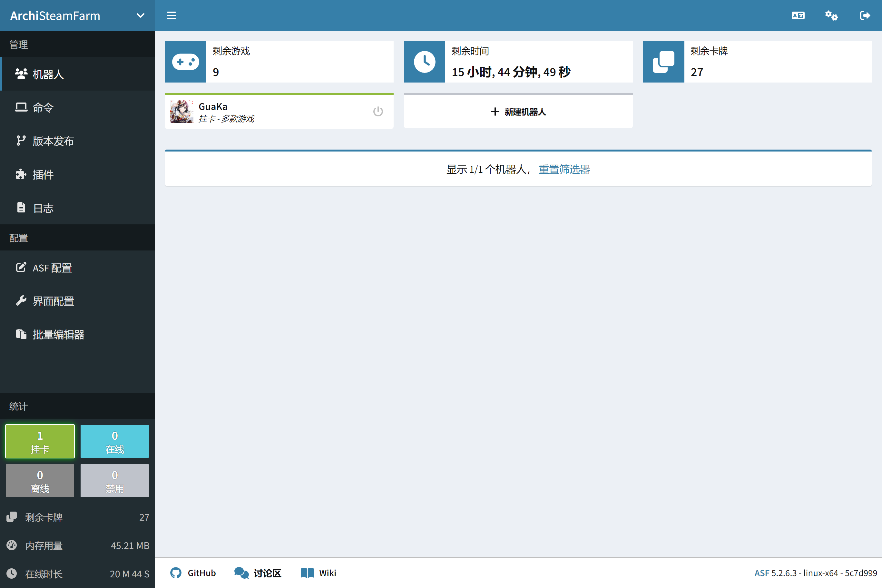The width and height of the screenshot is (882, 588).
Task: Open the 版本发布 releases page
Action: tap(77, 141)
